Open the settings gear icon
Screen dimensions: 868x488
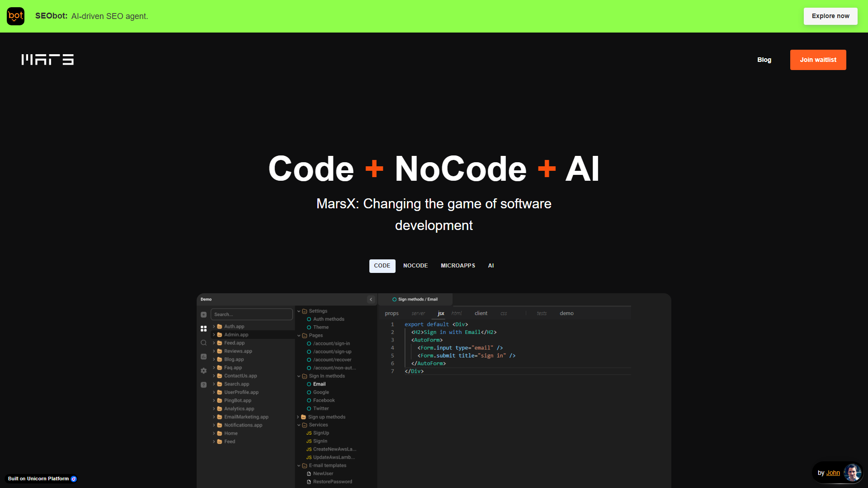click(204, 371)
